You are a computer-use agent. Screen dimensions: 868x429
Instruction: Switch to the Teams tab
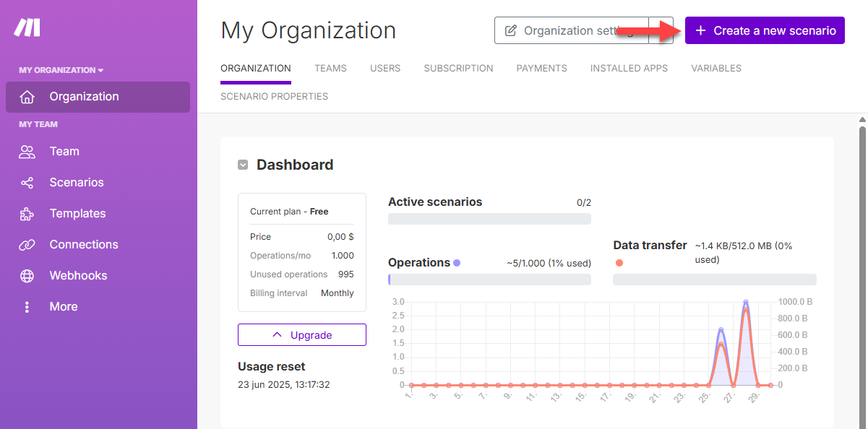pyautogui.click(x=330, y=69)
